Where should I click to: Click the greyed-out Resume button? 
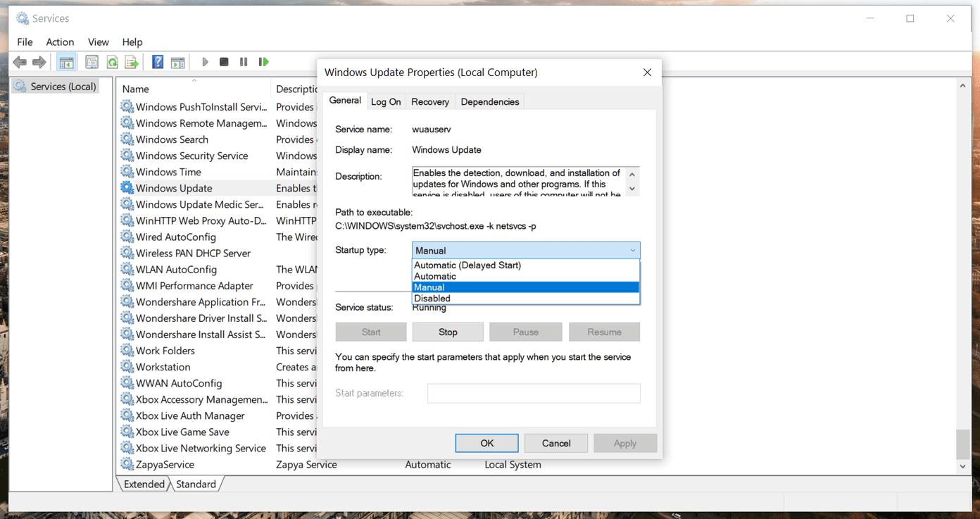point(605,332)
